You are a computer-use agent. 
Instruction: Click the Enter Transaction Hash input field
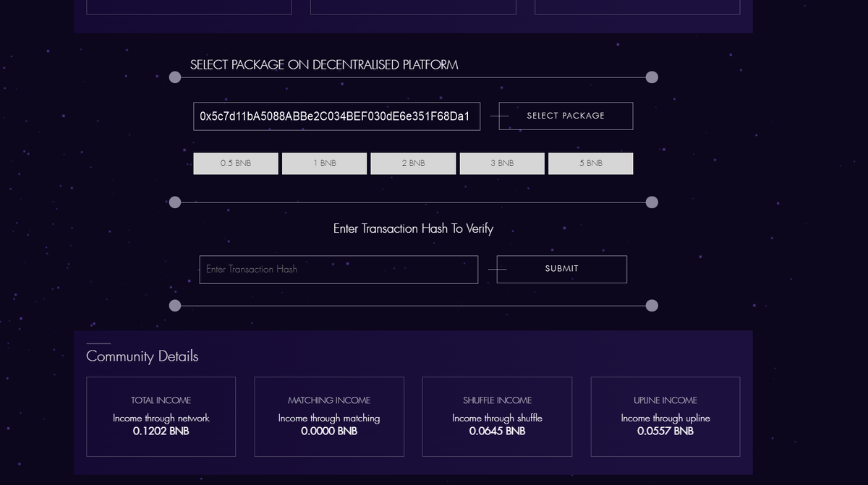[339, 269]
